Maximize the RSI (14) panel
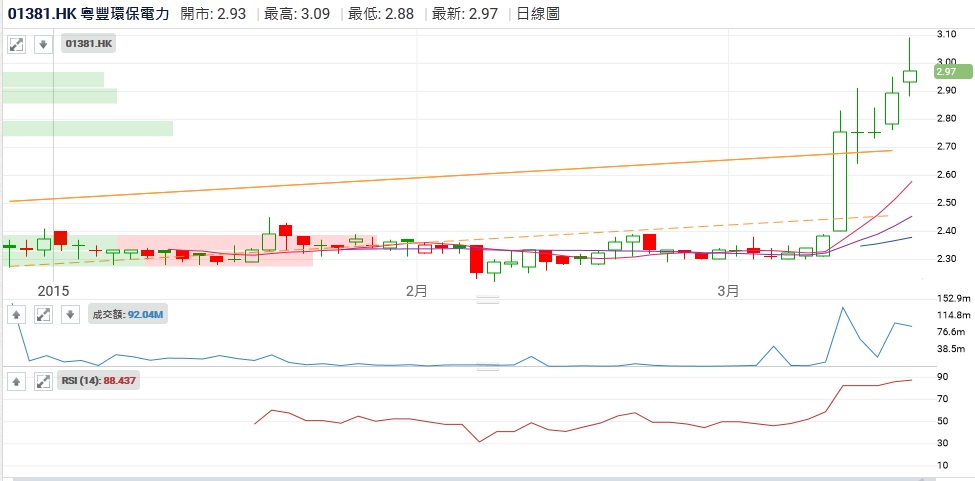 [43, 381]
